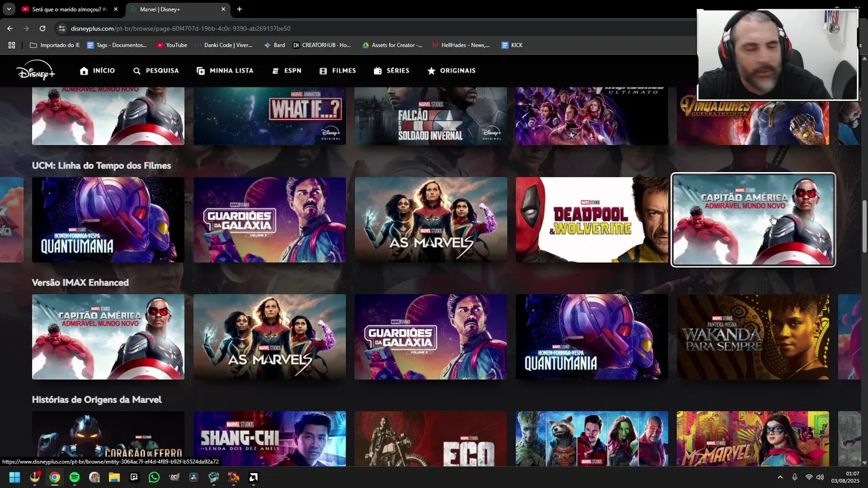Viewport: 868px width, 488px height.
Task: Click the browser forward arrow
Action: [26, 28]
